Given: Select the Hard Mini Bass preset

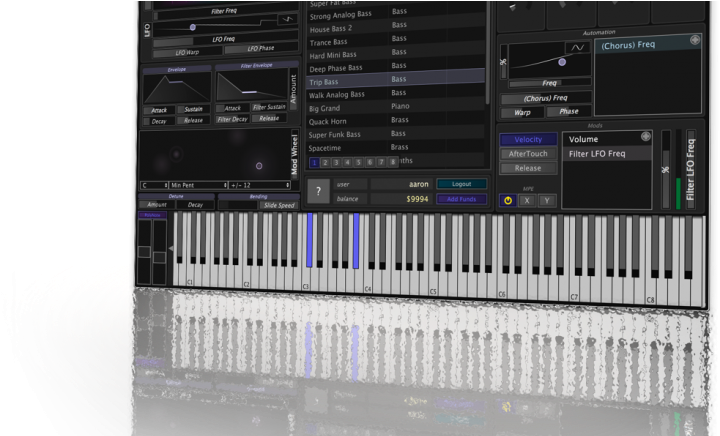Looking at the screenshot, I should pyautogui.click(x=395, y=54).
